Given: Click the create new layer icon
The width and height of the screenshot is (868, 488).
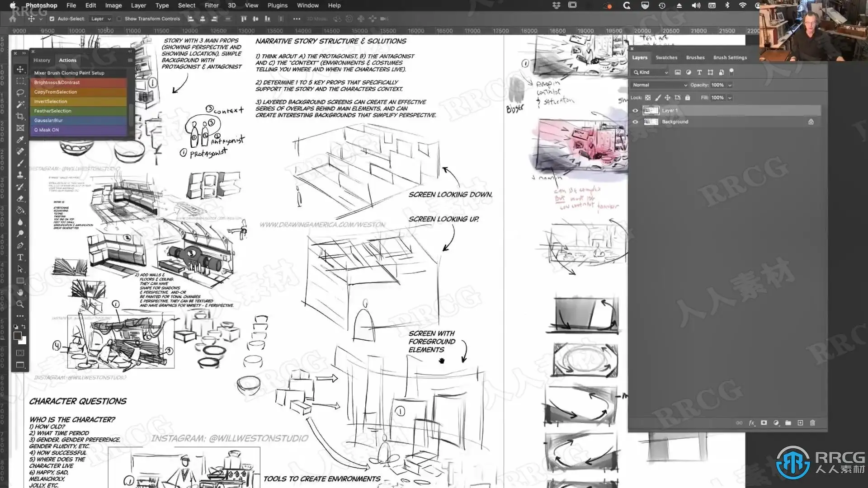Looking at the screenshot, I should 800,423.
